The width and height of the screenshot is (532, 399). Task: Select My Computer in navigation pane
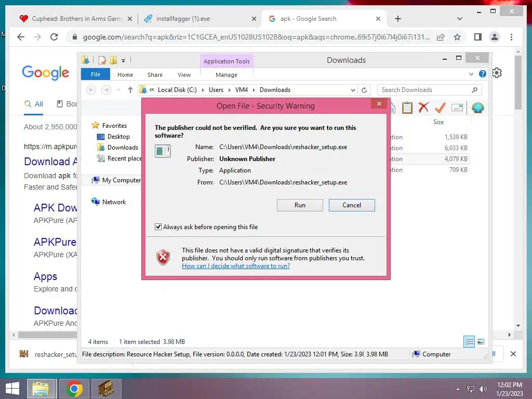tap(122, 180)
